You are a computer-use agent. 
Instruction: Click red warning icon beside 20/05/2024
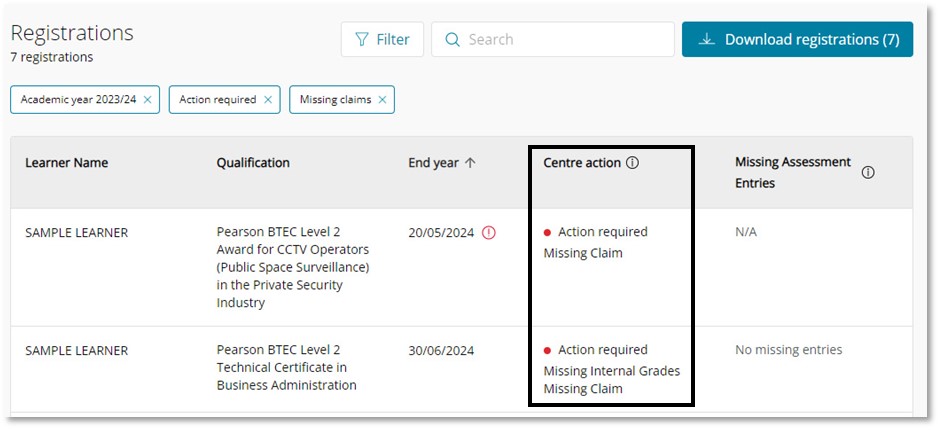point(489,233)
